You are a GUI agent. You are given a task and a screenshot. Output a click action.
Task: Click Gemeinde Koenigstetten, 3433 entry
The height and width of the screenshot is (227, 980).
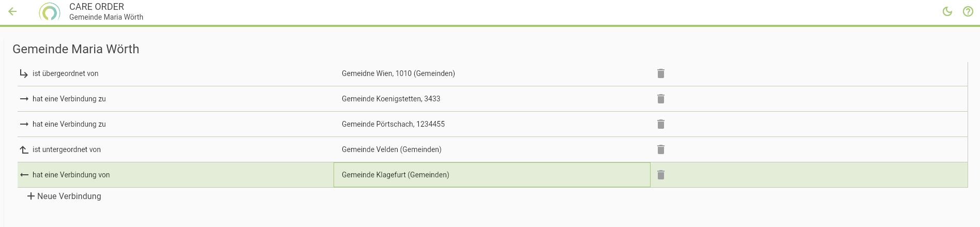point(391,99)
